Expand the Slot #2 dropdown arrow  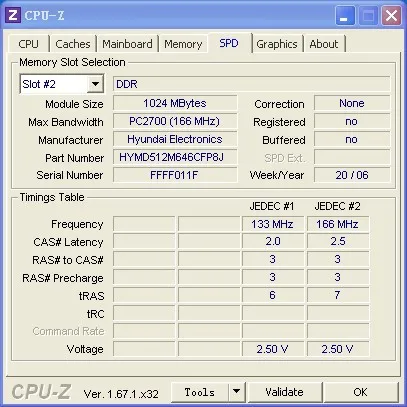point(95,84)
